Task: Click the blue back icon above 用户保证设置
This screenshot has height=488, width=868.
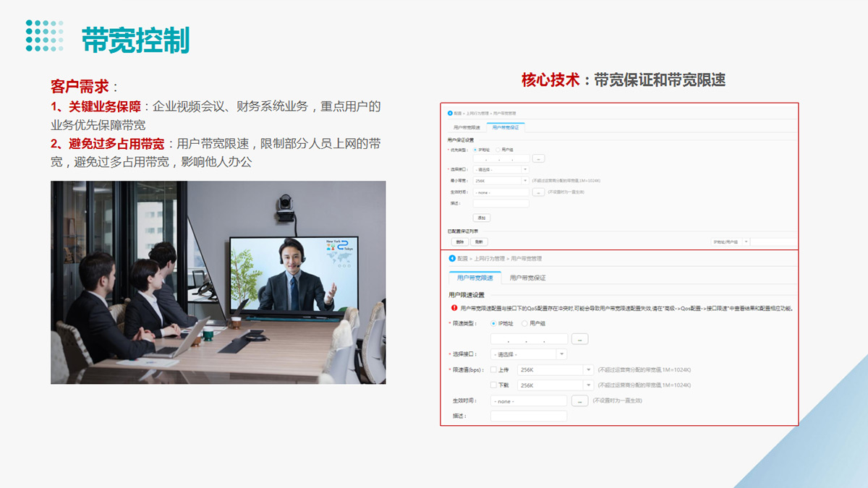Action: [x=449, y=114]
